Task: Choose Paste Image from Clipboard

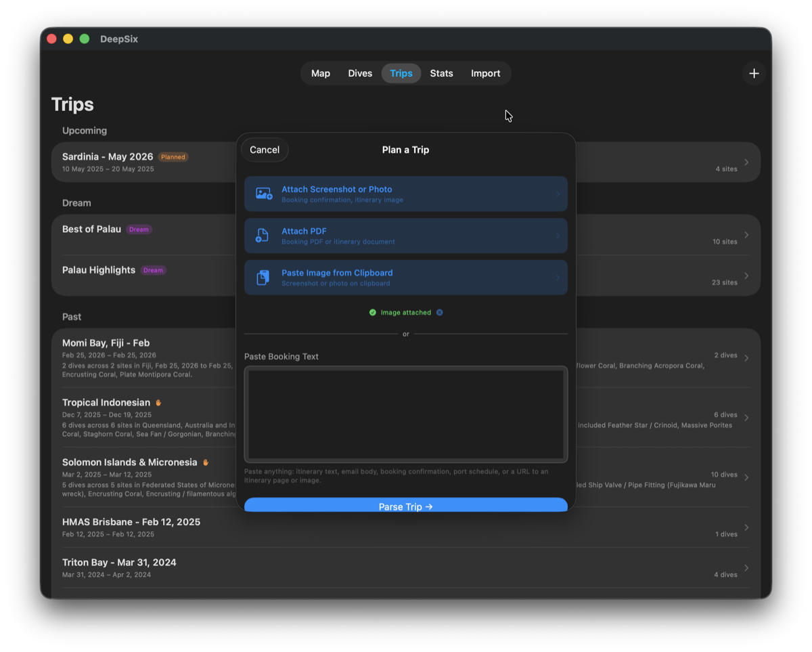Action: click(406, 278)
